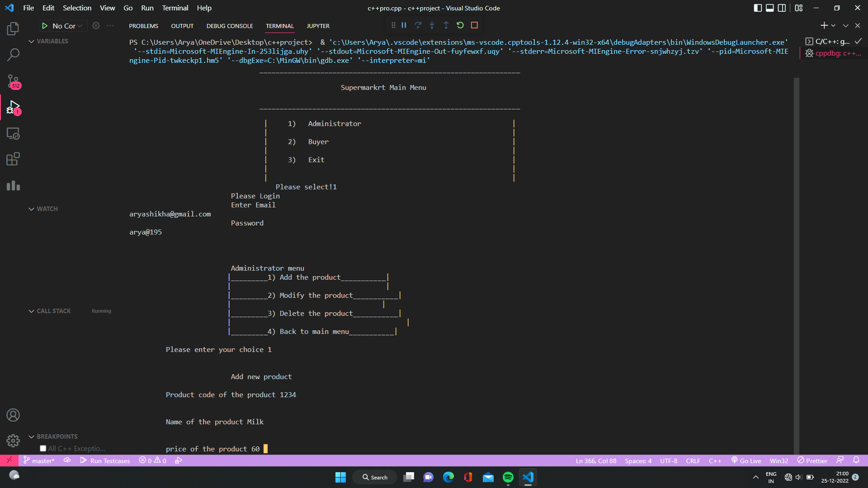This screenshot has height=488, width=868.
Task: Open the Search sidebar icon
Action: pos(13,54)
